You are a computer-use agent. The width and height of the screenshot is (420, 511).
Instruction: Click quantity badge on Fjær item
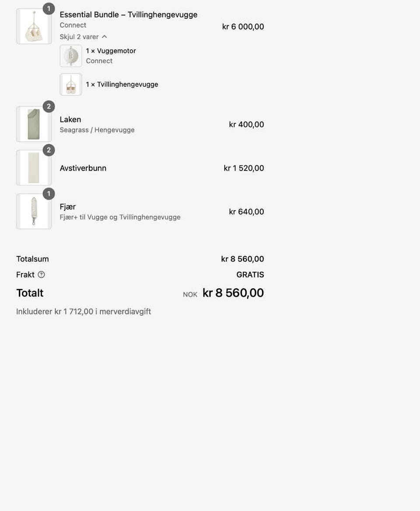pos(49,194)
